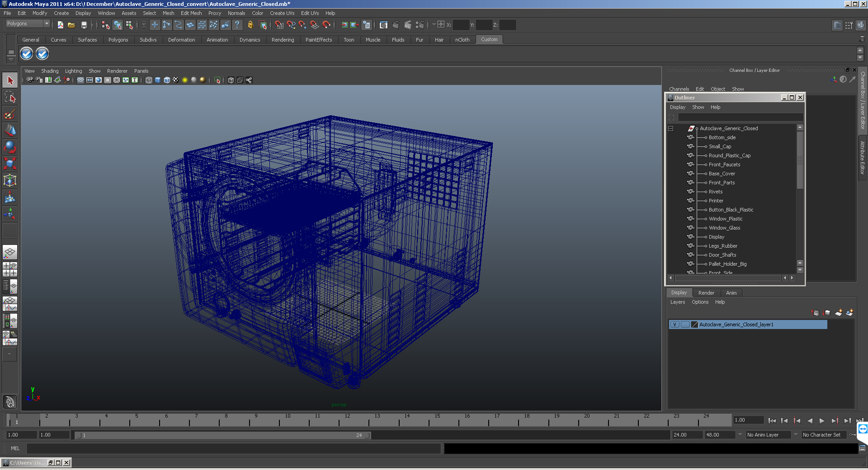Screen dimensions: 868x470
Task: Open the Mesh menu
Action: coord(168,13)
